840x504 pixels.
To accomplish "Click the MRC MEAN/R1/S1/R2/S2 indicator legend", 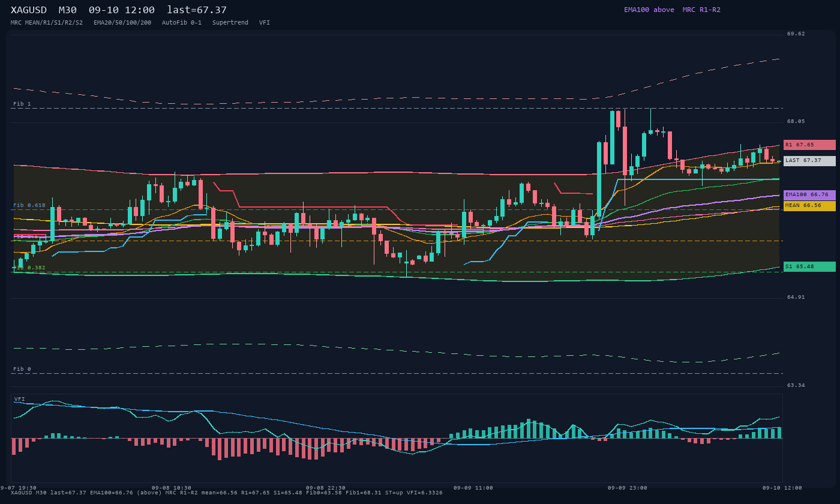I will (47, 23).
